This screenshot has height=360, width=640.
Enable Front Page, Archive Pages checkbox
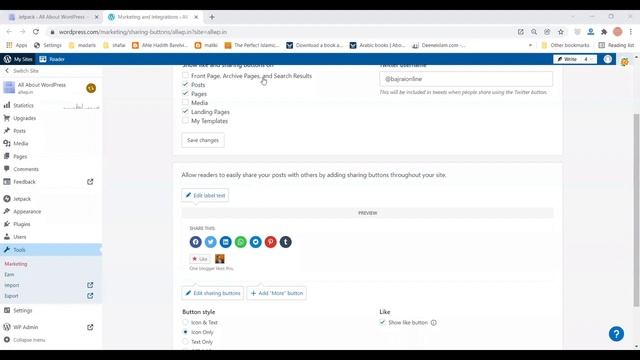(x=185, y=76)
